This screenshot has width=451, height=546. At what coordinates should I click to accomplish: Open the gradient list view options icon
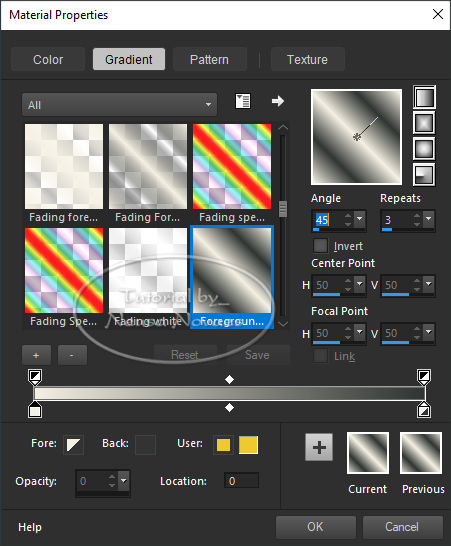coord(243,101)
